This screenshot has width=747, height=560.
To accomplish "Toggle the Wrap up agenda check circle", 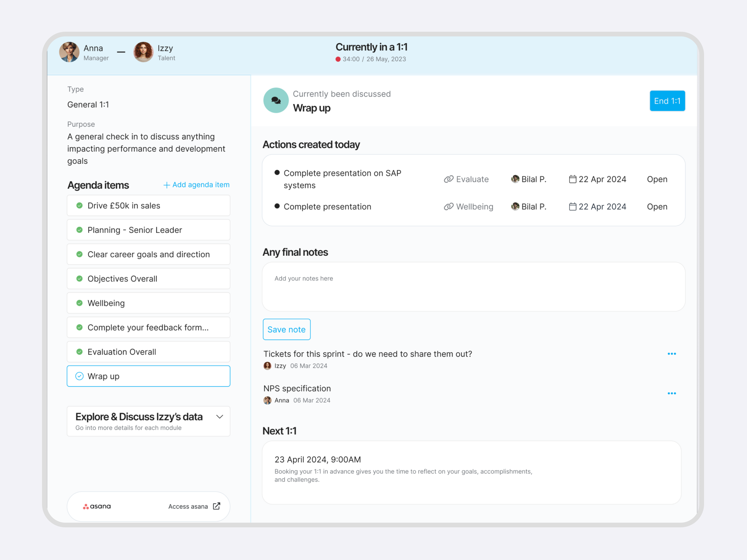I will (x=79, y=376).
